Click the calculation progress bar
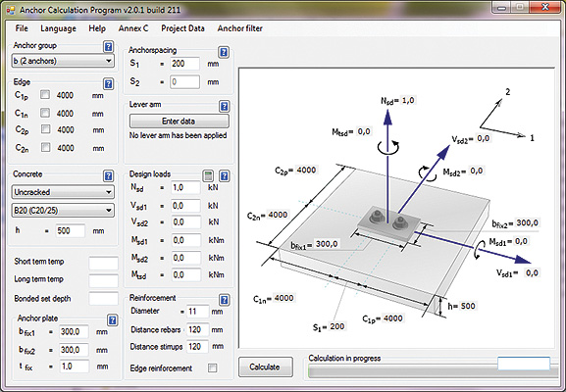Image resolution: width=566 pixels, height=392 pixels. pos(434,370)
